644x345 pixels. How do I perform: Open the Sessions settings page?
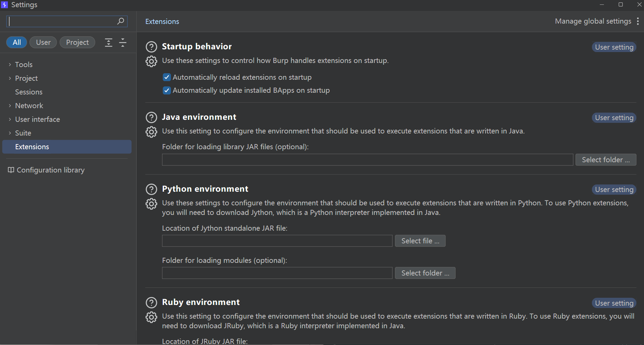tap(29, 92)
